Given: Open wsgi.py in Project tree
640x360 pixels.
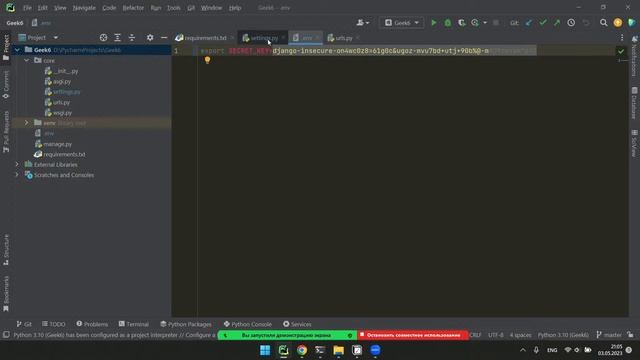Looking at the screenshot, I should click(62, 113).
